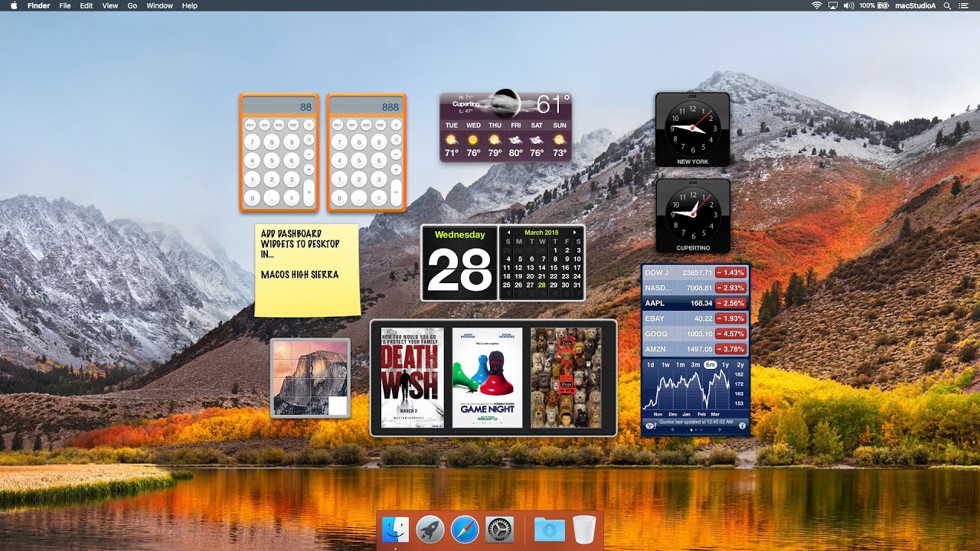The height and width of the screenshot is (551, 980).
Task: Open Spotlight search in the menu bar
Action: coord(947,5)
